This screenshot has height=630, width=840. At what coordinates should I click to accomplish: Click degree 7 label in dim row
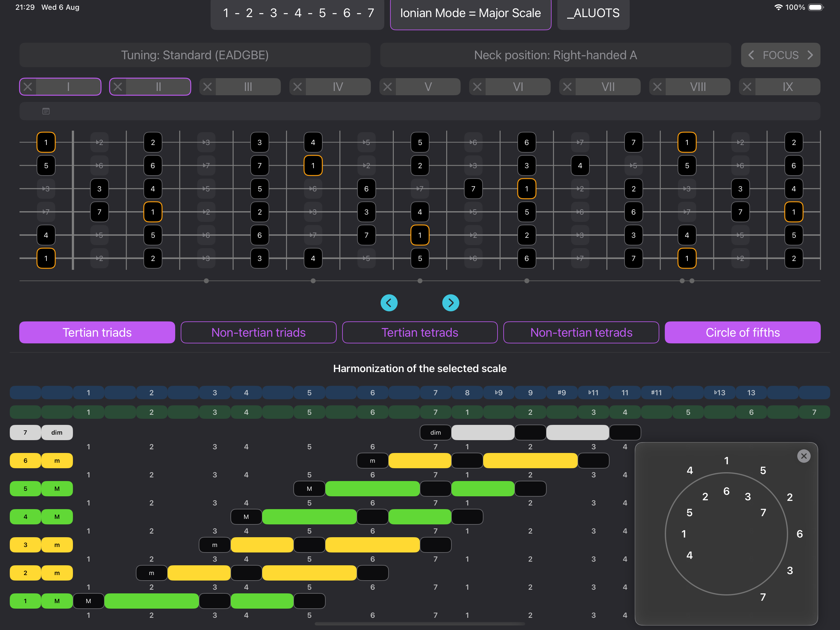pyautogui.click(x=25, y=433)
